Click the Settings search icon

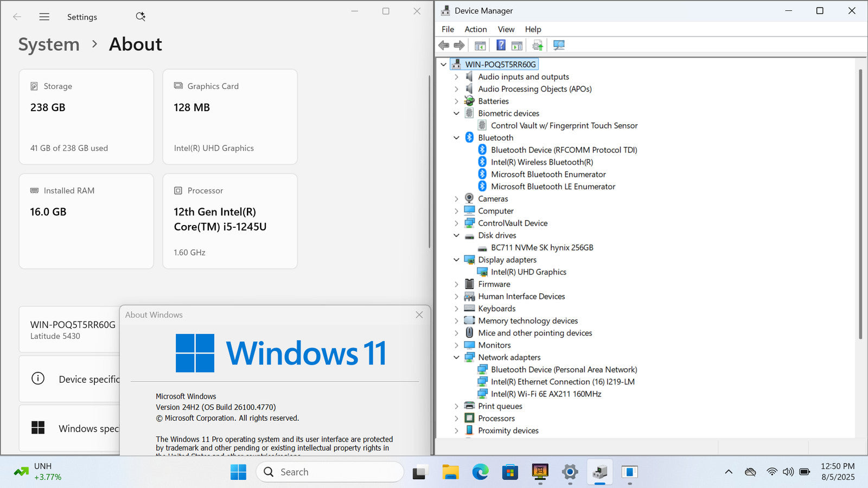coord(141,17)
